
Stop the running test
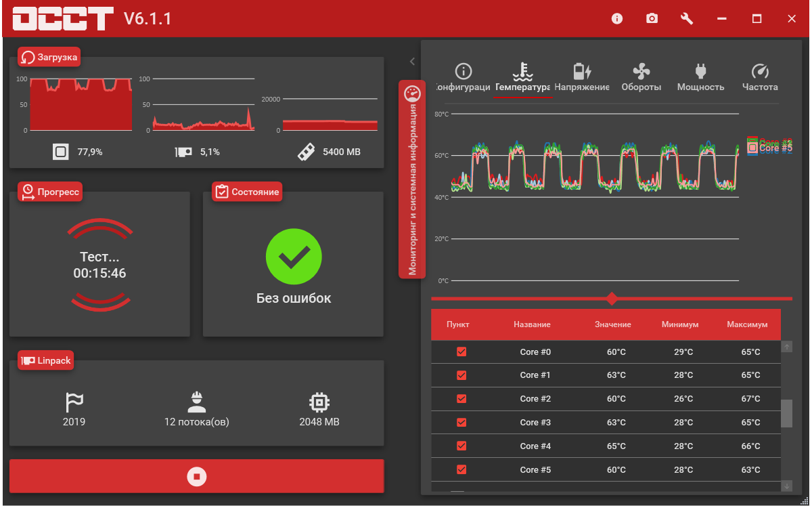(x=196, y=476)
